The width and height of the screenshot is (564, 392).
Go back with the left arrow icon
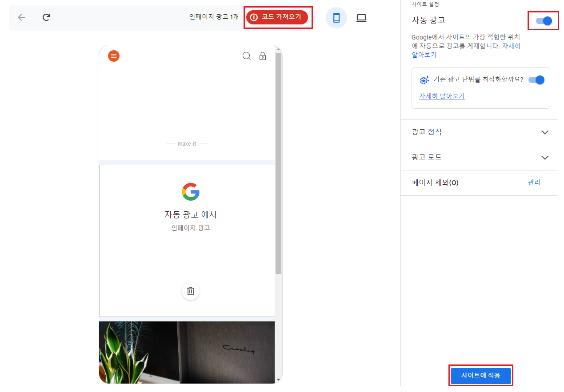(x=21, y=17)
